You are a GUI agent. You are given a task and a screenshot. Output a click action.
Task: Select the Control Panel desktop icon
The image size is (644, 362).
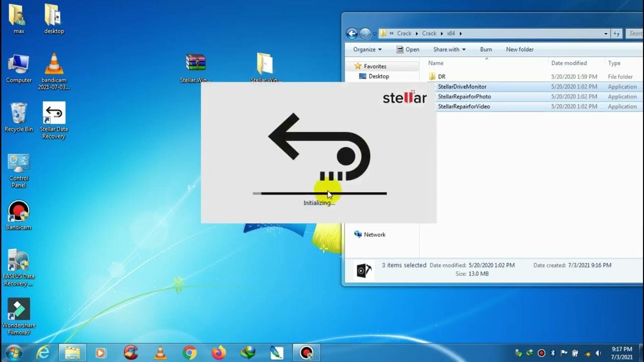(19, 170)
